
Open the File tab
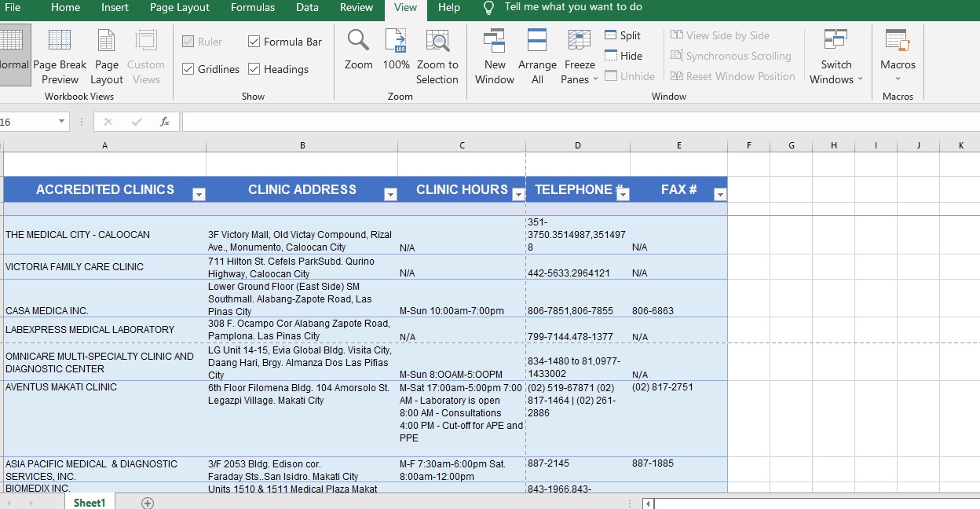13,8
